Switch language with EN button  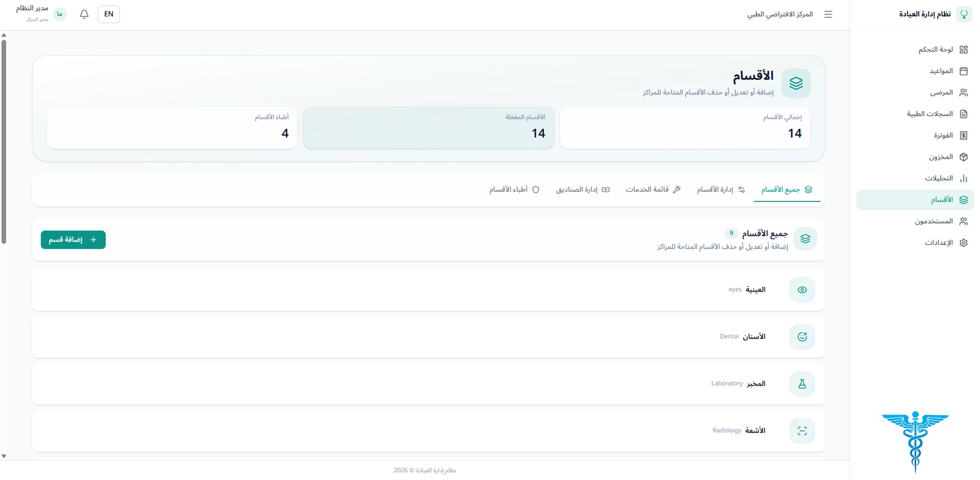pyautogui.click(x=108, y=14)
